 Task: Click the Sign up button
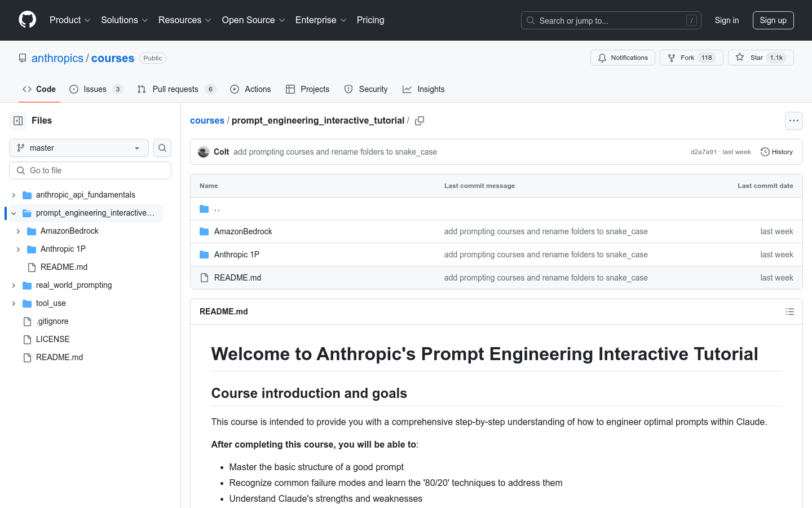tap(773, 20)
